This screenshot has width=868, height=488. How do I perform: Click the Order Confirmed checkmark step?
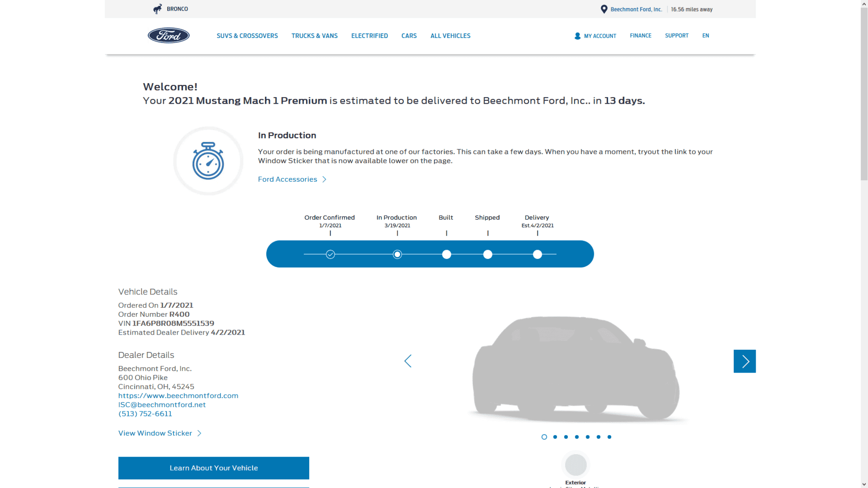click(330, 254)
